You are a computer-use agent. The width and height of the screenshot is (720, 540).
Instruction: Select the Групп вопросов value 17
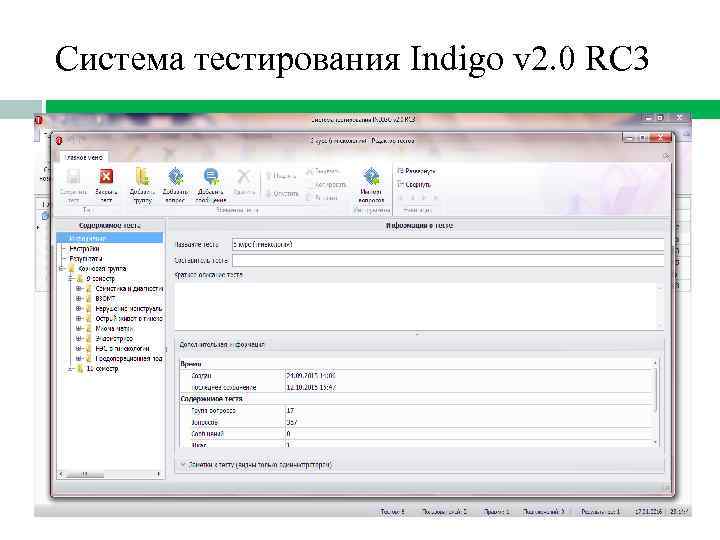(x=290, y=411)
